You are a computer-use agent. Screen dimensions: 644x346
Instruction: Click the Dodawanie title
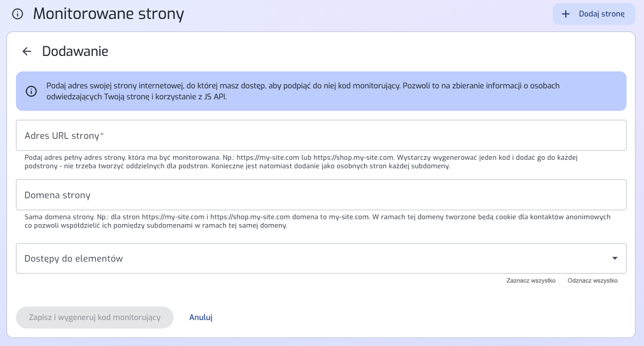pyautogui.click(x=75, y=51)
